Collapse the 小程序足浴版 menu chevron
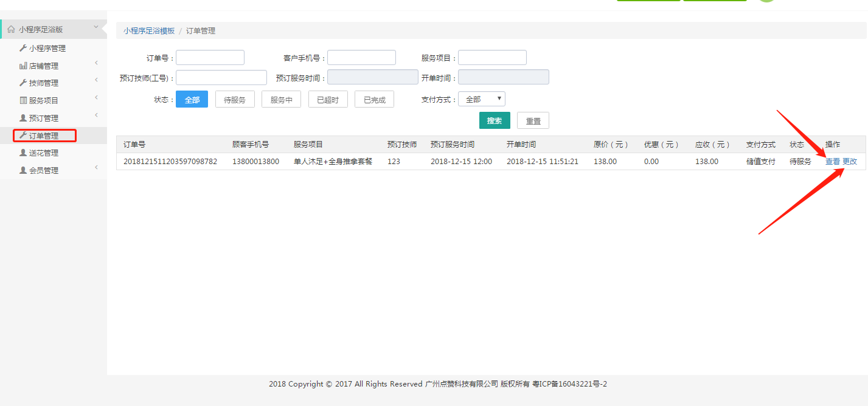This screenshot has width=868, height=406. pyautogui.click(x=96, y=27)
